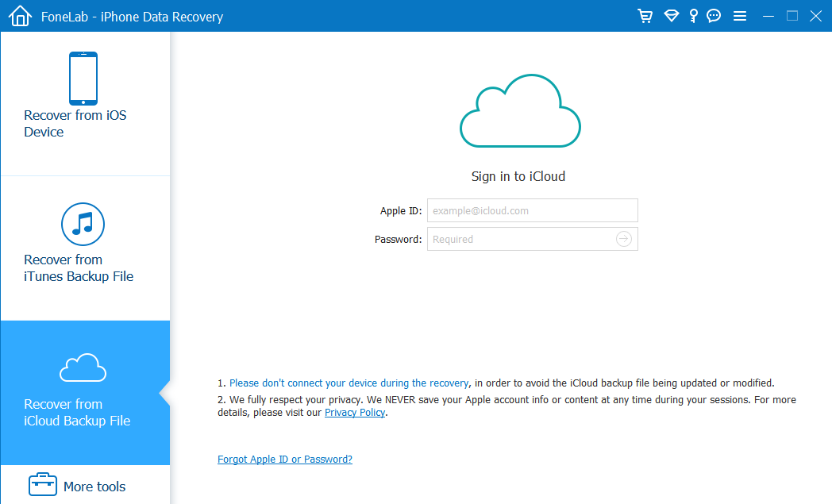Open the shopping cart purchase icon

coord(645,16)
